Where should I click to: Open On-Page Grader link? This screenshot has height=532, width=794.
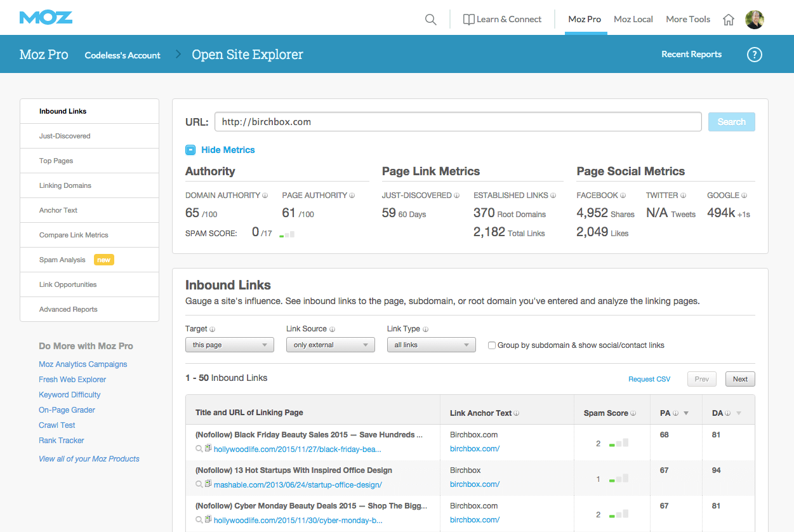(x=67, y=410)
